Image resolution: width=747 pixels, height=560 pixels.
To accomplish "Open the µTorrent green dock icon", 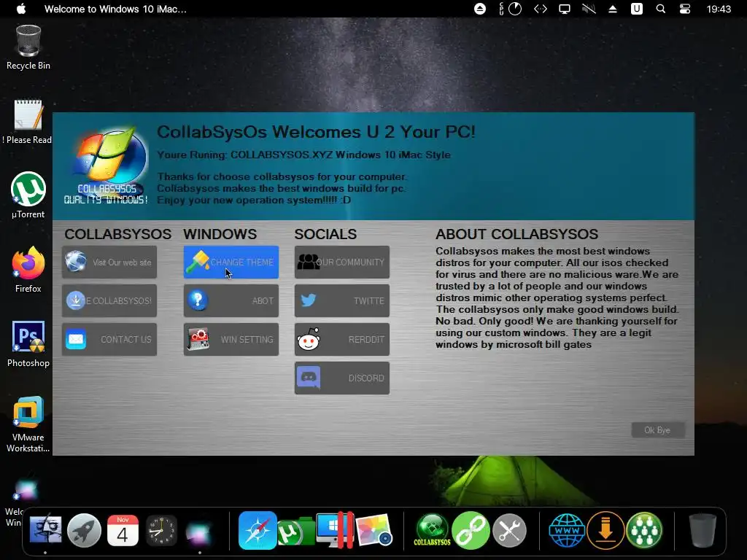I will tap(295, 532).
